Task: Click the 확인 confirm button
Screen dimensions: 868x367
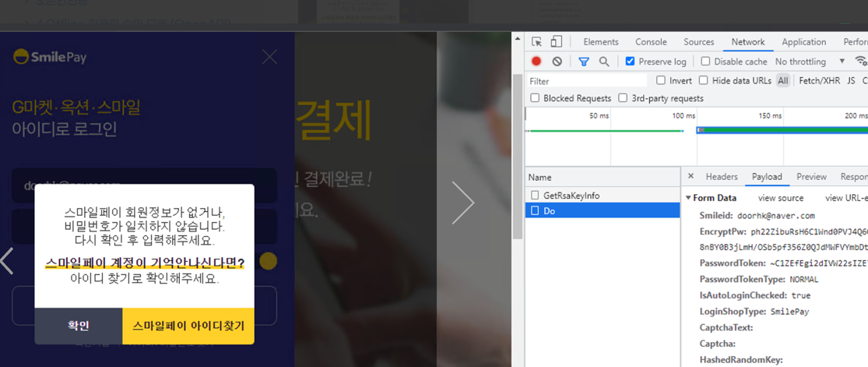Action: point(78,326)
